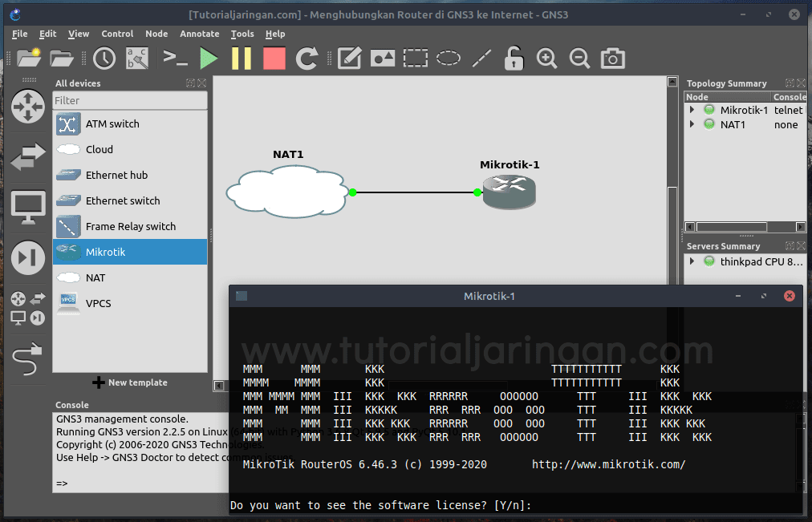The image size is (812, 522).
Task: Select the Draw a line tool
Action: [481, 58]
